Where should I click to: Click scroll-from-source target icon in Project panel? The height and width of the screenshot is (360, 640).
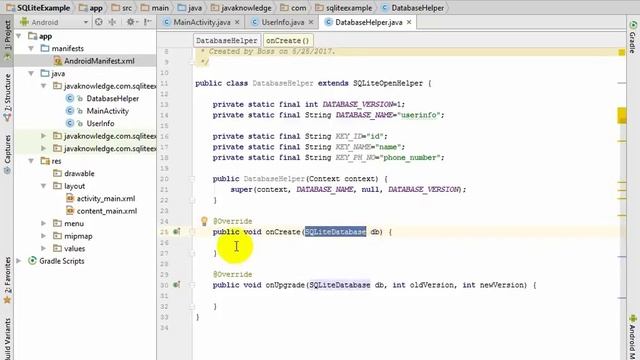click(99, 22)
